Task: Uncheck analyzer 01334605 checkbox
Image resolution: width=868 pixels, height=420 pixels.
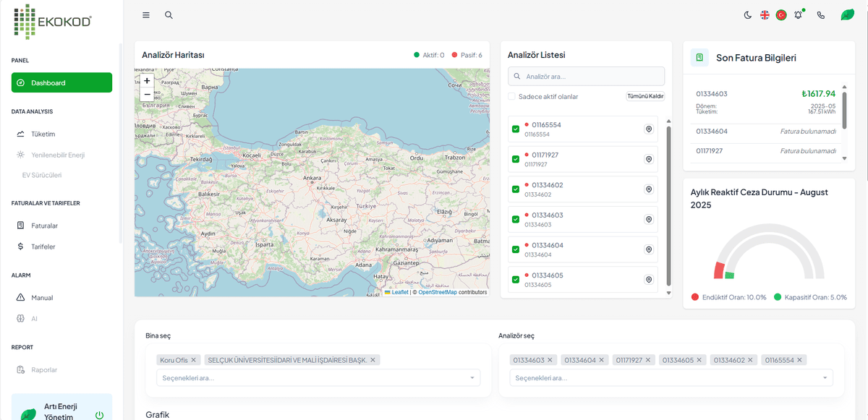Action: (x=516, y=279)
